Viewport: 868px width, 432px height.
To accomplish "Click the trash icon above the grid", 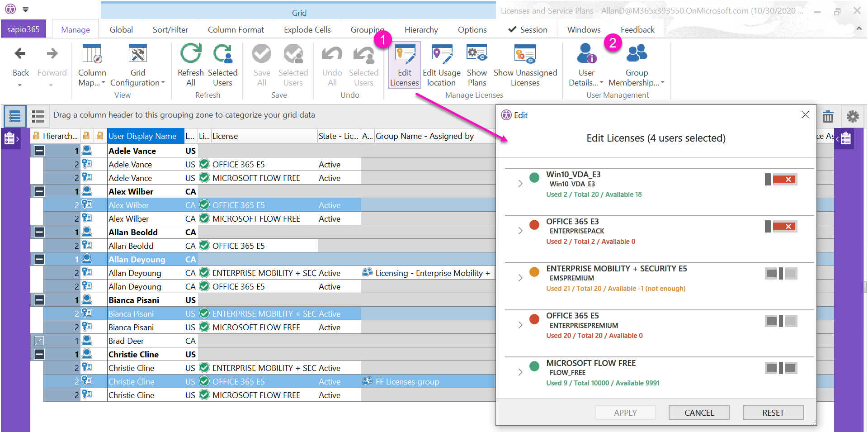I will [x=828, y=117].
